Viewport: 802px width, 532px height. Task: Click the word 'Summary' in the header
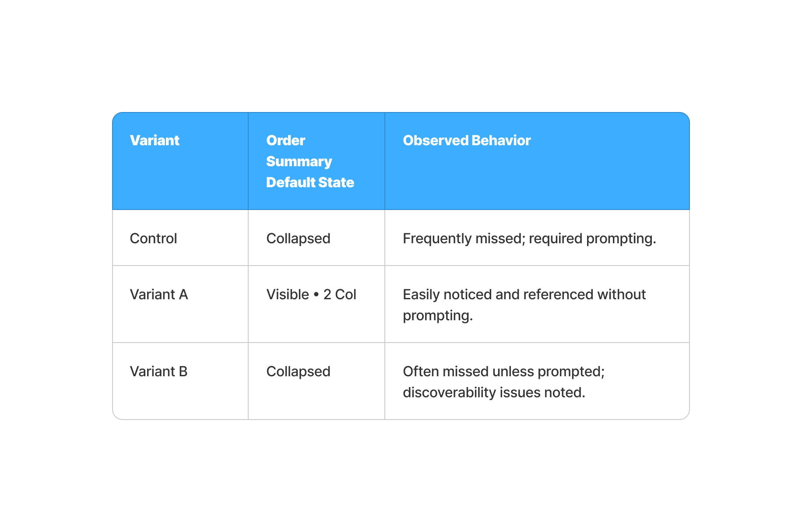(299, 161)
